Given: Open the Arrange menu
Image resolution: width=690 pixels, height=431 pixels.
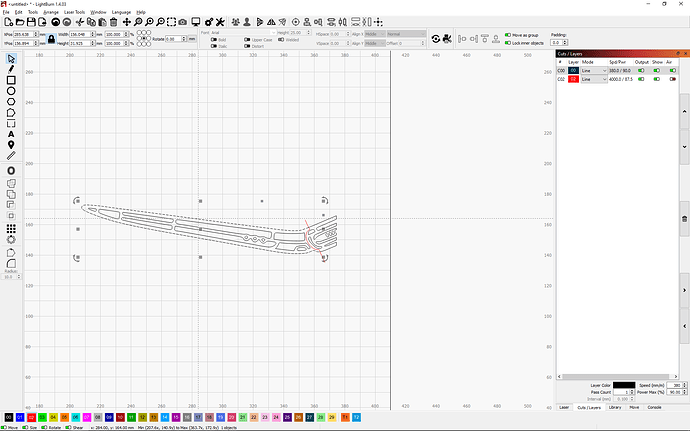Looking at the screenshot, I should tap(51, 12).
